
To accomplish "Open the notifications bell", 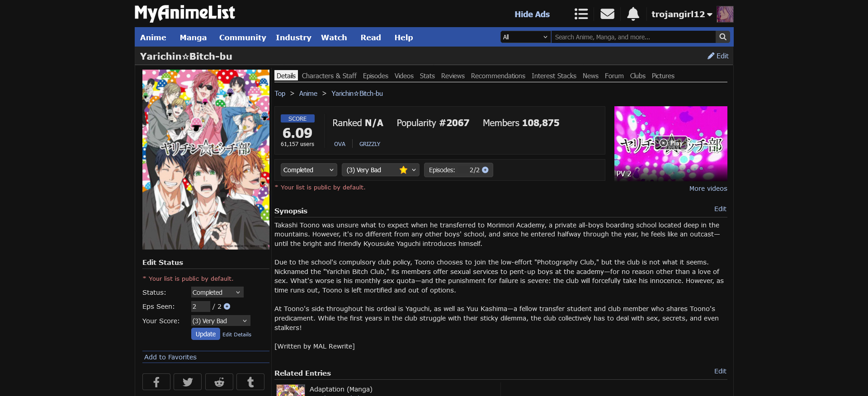I will (x=633, y=14).
